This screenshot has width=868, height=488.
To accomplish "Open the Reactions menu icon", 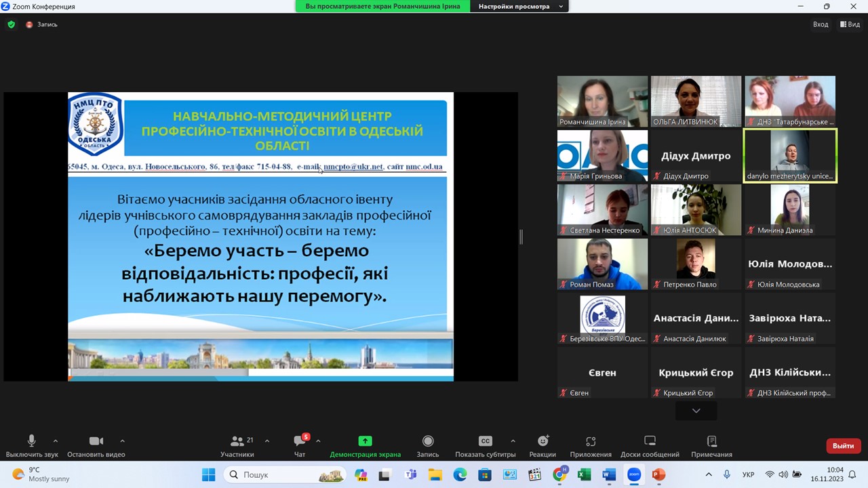I will pyautogui.click(x=542, y=441).
